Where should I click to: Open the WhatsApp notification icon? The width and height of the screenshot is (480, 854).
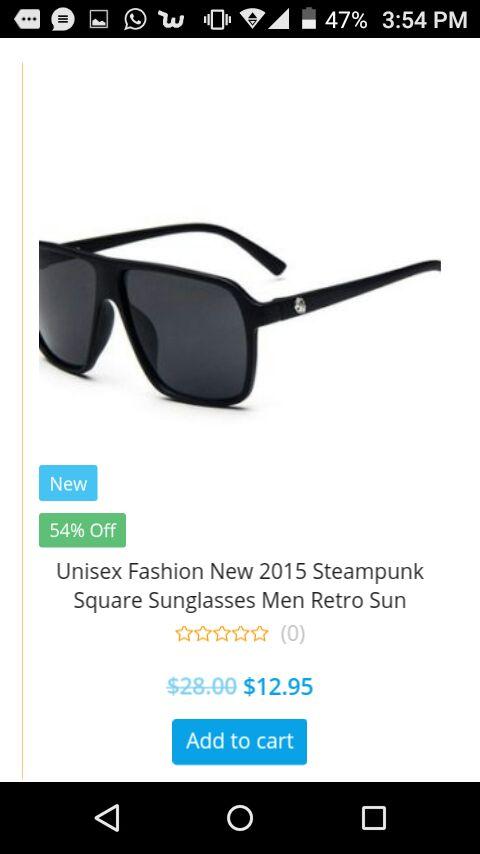click(x=135, y=20)
